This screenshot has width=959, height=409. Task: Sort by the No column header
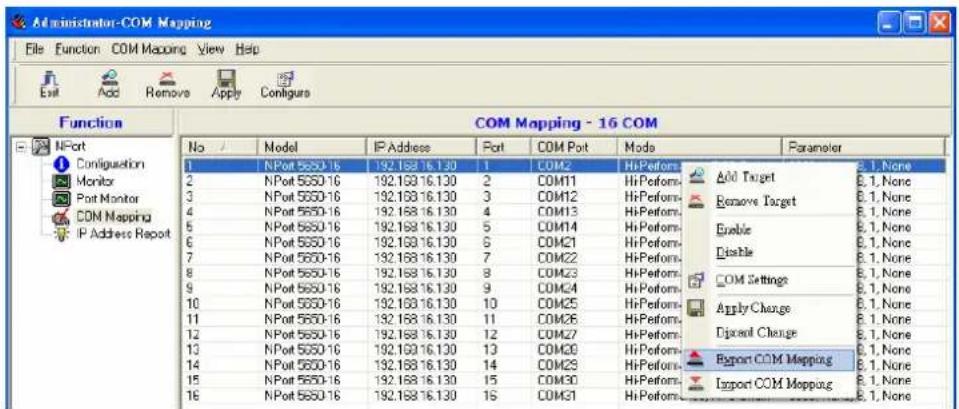click(220, 147)
